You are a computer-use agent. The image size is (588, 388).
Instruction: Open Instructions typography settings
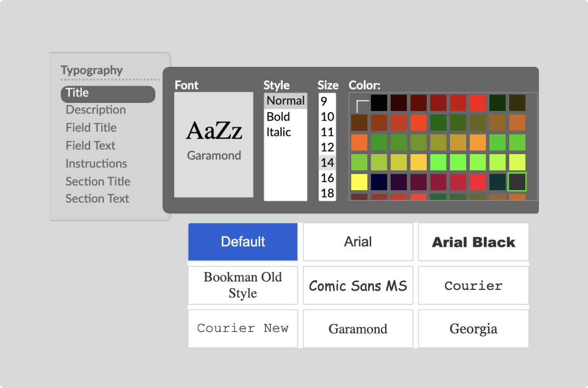97,164
